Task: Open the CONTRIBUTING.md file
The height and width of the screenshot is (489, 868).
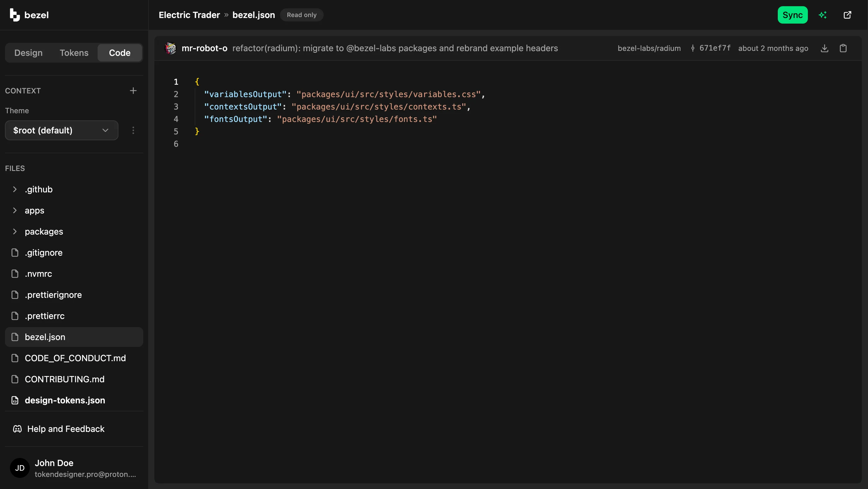Action: (x=74, y=379)
